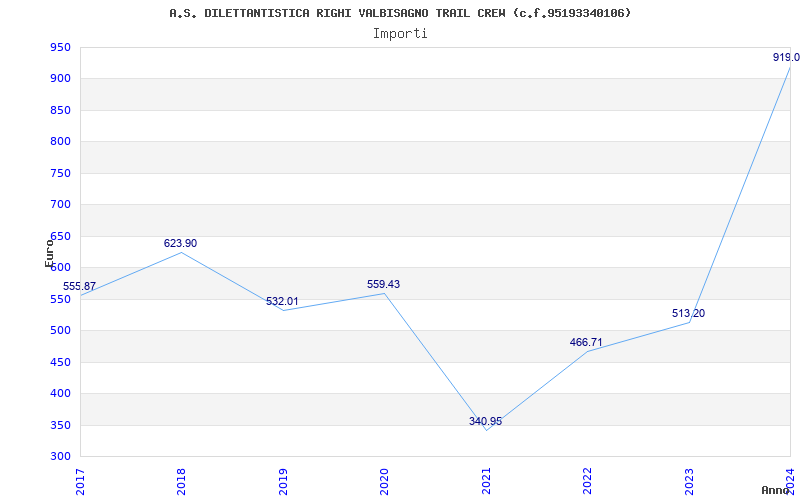This screenshot has width=800, height=500.
Task: Click the 800 y-axis tick label
Action: click(60, 141)
